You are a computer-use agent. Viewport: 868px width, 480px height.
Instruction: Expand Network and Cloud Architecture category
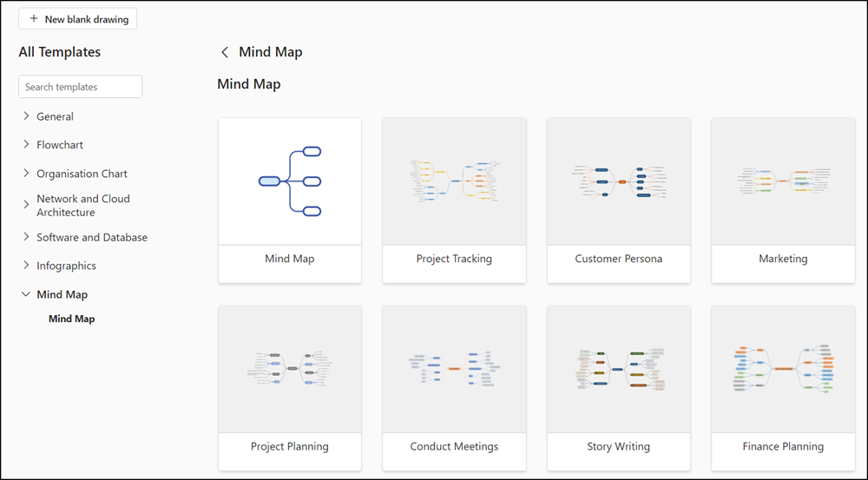(26, 205)
